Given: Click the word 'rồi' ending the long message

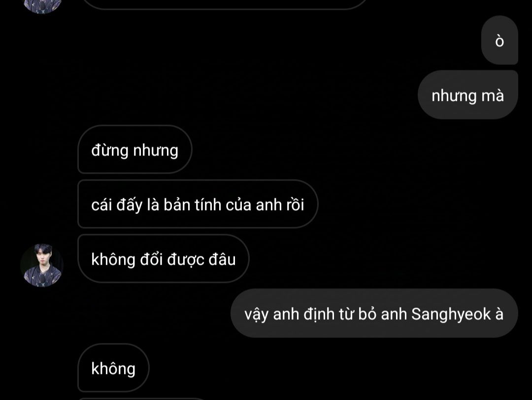Looking at the screenshot, I should [x=295, y=205].
